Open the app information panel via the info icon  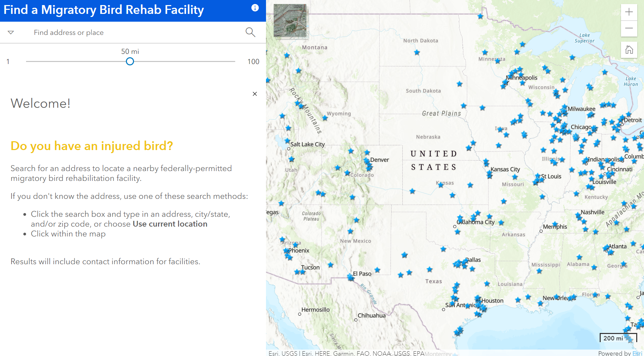click(x=255, y=7)
